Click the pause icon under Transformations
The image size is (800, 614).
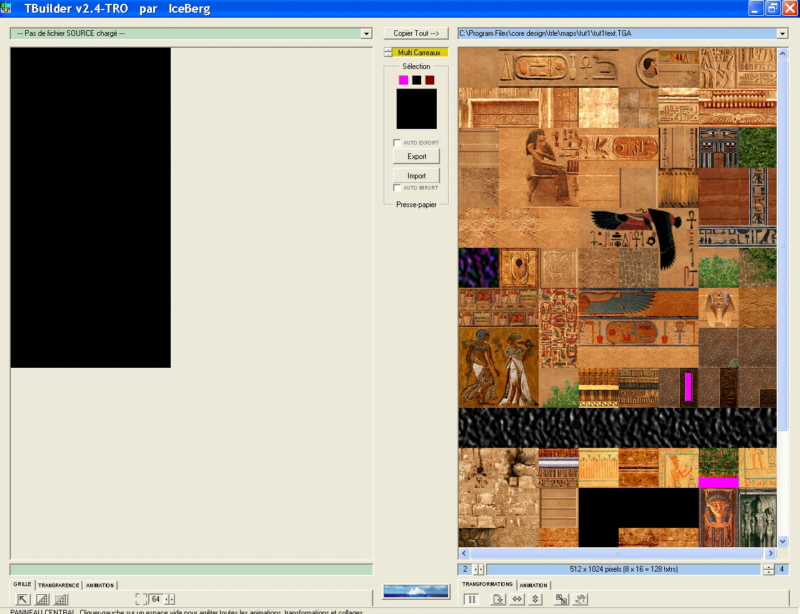pyautogui.click(x=471, y=599)
